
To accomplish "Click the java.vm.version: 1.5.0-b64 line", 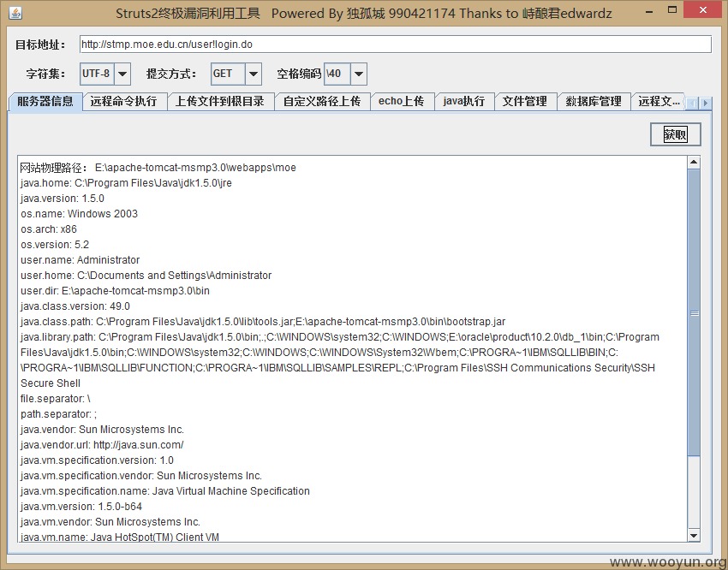I will click(81, 507).
